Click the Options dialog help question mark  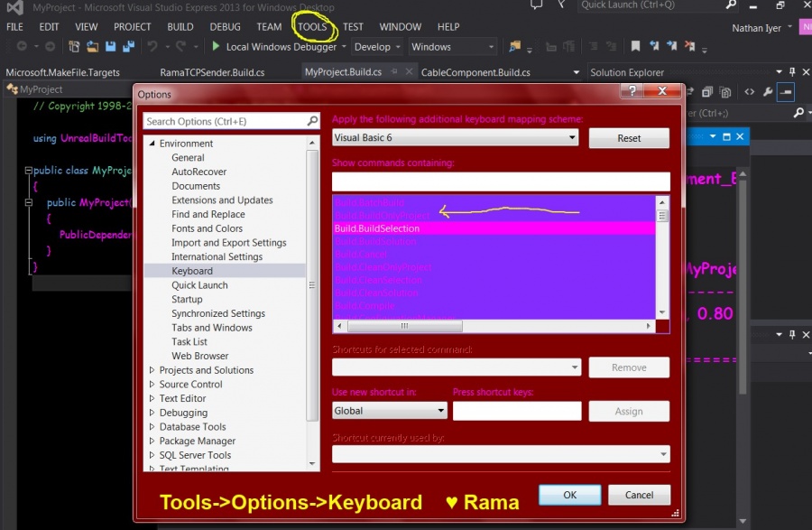pyautogui.click(x=632, y=91)
